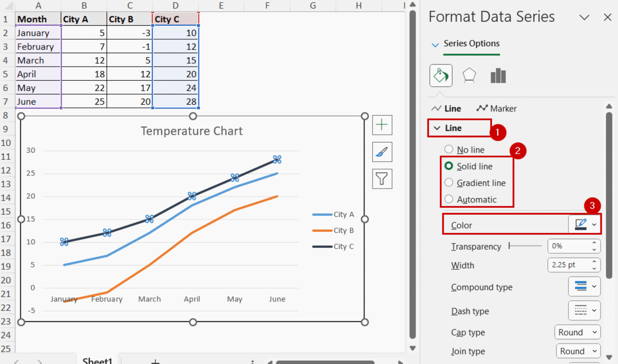Open the Effects pentagon icon

pyautogui.click(x=469, y=75)
